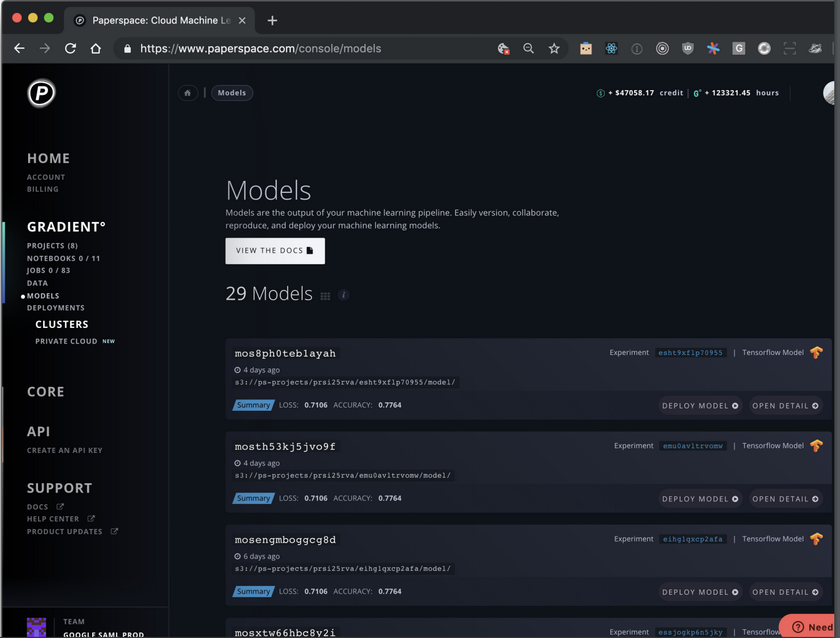The width and height of the screenshot is (840, 638).
Task: Click the VIEW THE DOCS button
Action: [x=275, y=251]
